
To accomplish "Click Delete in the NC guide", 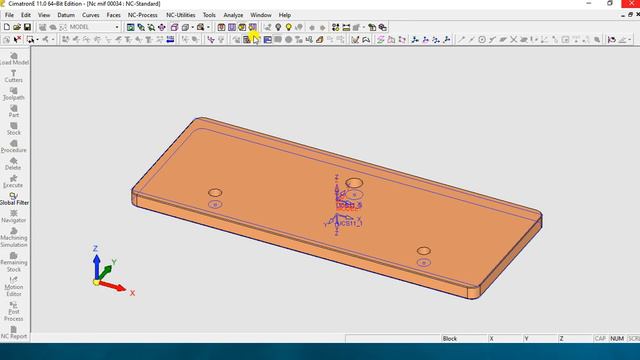I will tap(13, 164).
